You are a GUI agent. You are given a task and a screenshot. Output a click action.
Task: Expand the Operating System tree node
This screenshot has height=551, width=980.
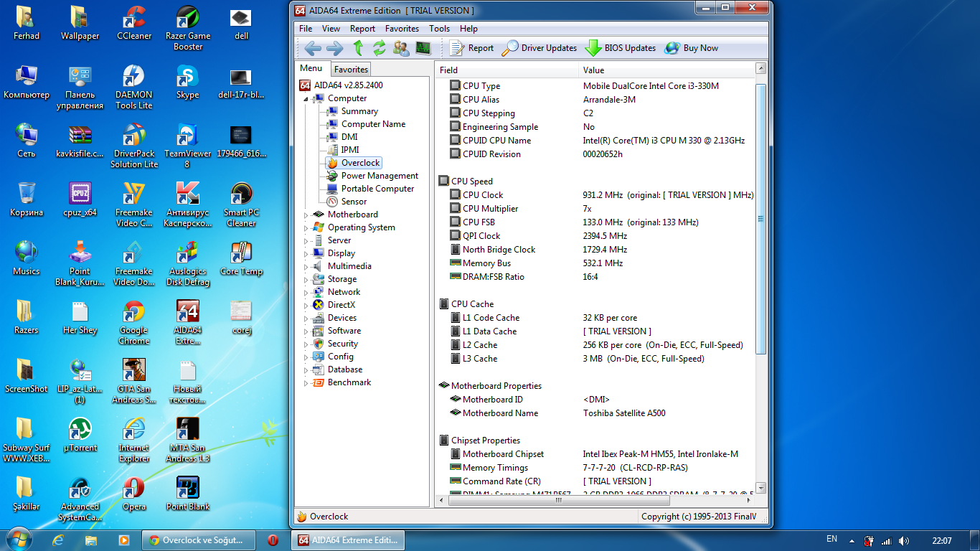tap(306, 227)
